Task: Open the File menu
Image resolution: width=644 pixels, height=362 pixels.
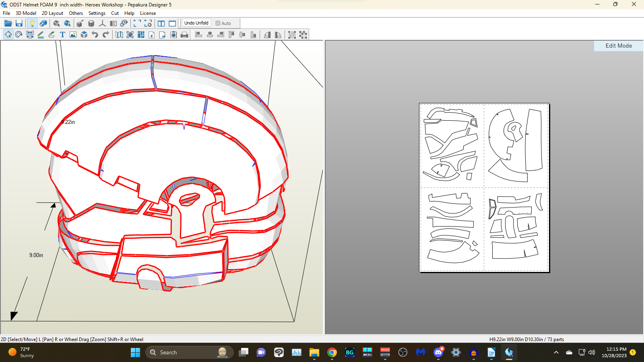Action: [x=6, y=13]
